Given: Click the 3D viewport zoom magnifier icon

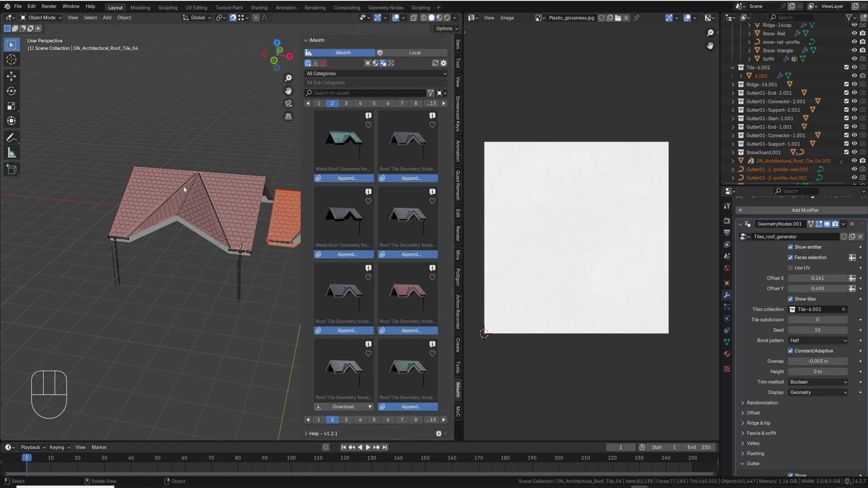Looking at the screenshot, I should [288, 79].
